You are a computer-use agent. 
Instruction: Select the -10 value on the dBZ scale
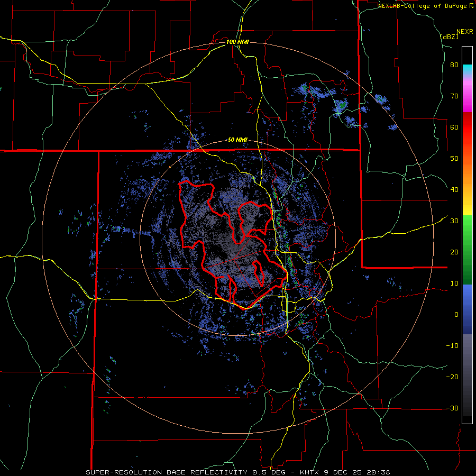coord(452,346)
